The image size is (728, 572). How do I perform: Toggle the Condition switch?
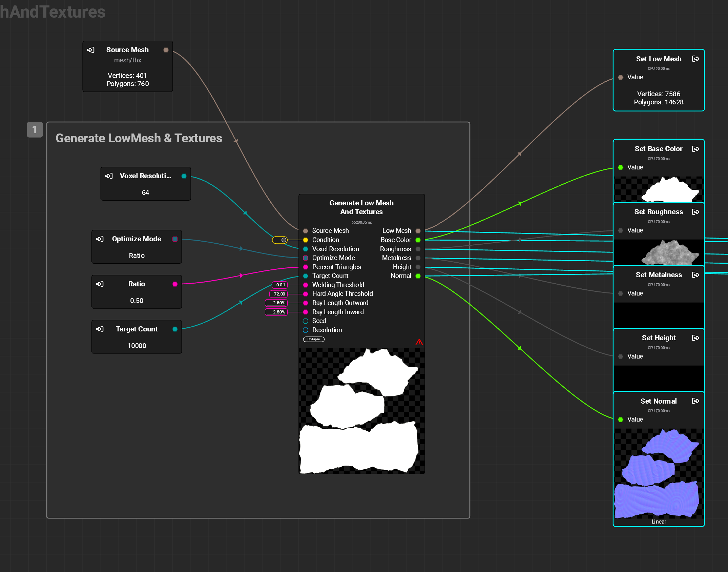coord(280,240)
